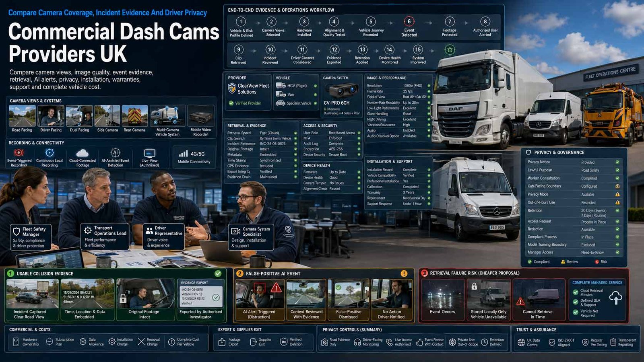Click the 'Firmware' row in Device Health

point(331,172)
